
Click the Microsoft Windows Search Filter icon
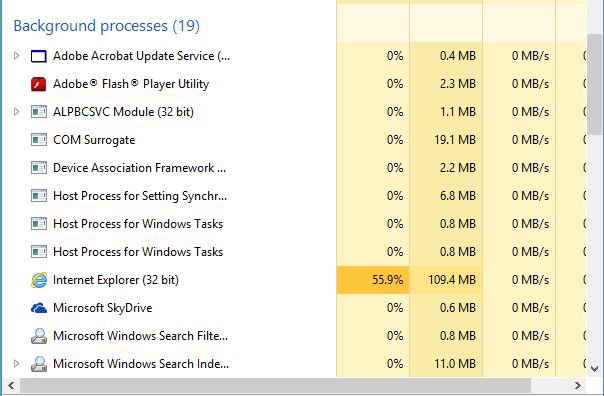pyautogui.click(x=39, y=336)
